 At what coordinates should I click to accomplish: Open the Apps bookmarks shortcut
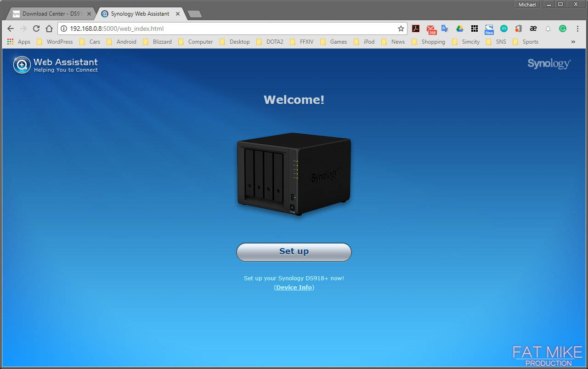[18, 42]
